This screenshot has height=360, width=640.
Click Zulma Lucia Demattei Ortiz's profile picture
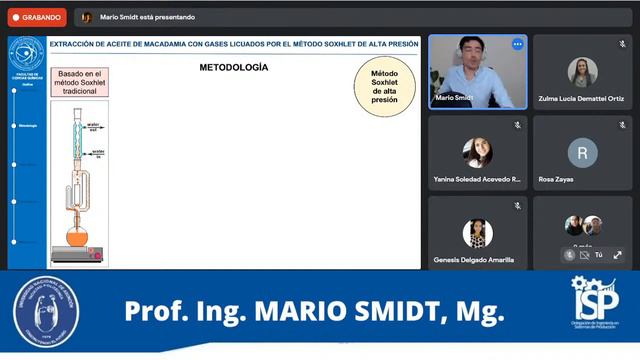pos(582,72)
